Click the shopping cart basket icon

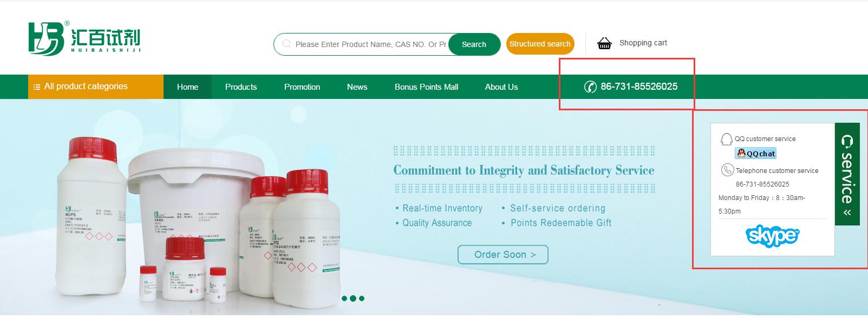pos(604,43)
